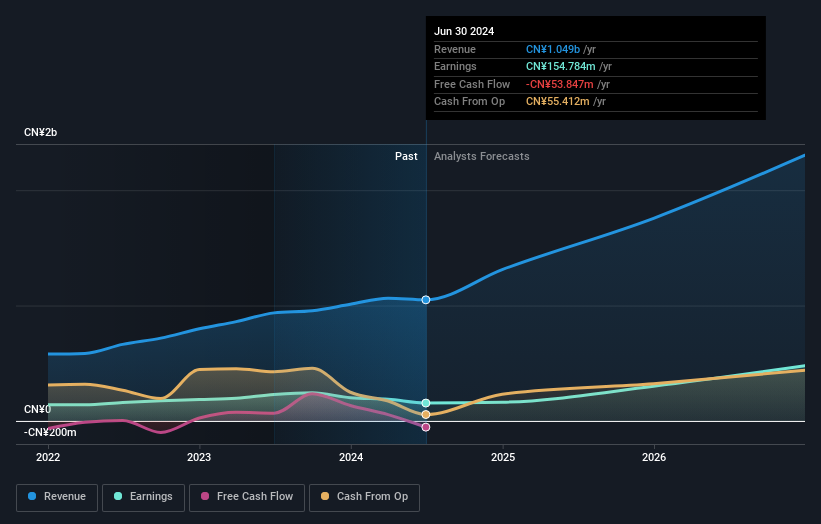Click the orange Cash From Op data point marker
The height and width of the screenshot is (524, 821).
coord(426,415)
